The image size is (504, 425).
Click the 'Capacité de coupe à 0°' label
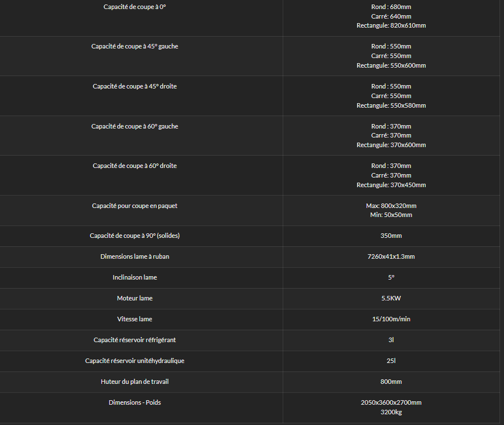pos(135,7)
